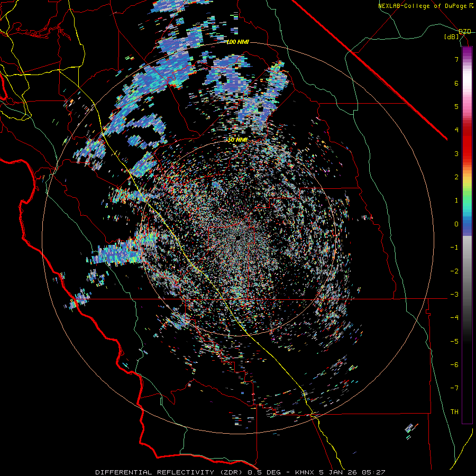
Task: Click the 3 value on the dB scale
Action: [x=456, y=153]
